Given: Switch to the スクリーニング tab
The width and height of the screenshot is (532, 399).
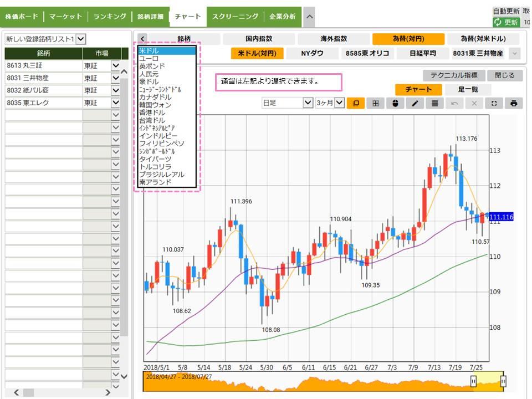Looking at the screenshot, I should (x=235, y=17).
